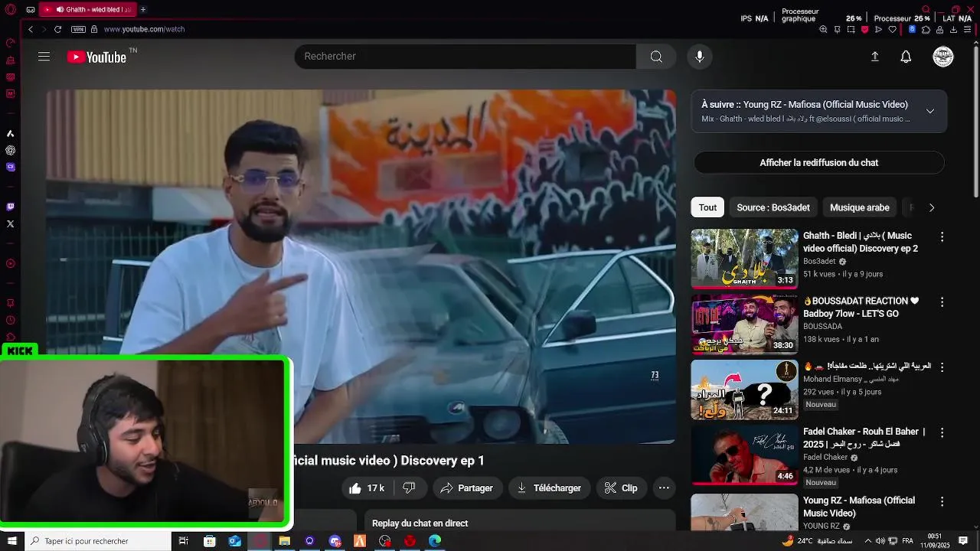
Task: Open YouTube notifications bell
Action: (x=906, y=57)
